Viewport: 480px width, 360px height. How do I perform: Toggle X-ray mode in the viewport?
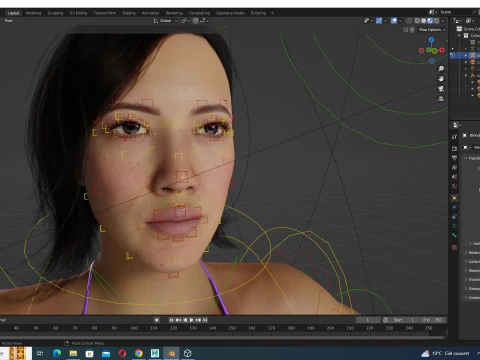point(409,21)
